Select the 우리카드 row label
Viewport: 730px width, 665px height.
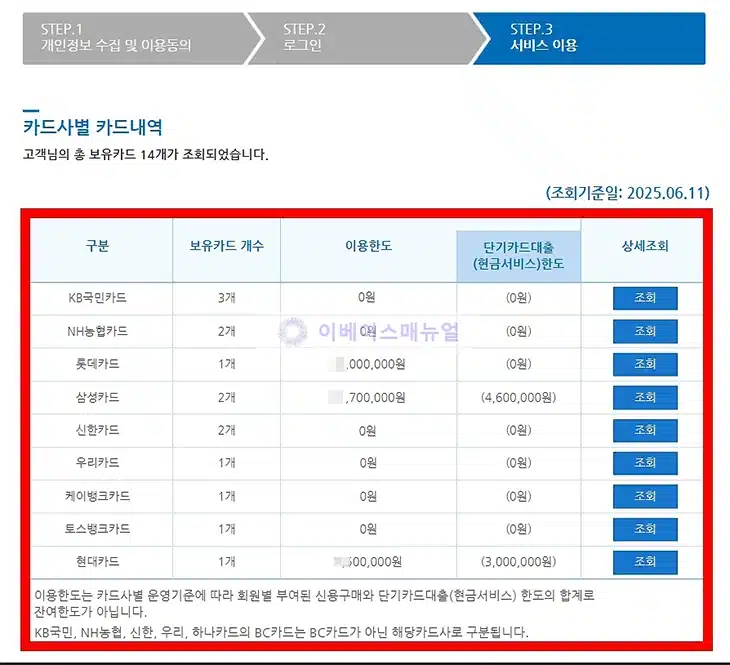click(x=97, y=463)
